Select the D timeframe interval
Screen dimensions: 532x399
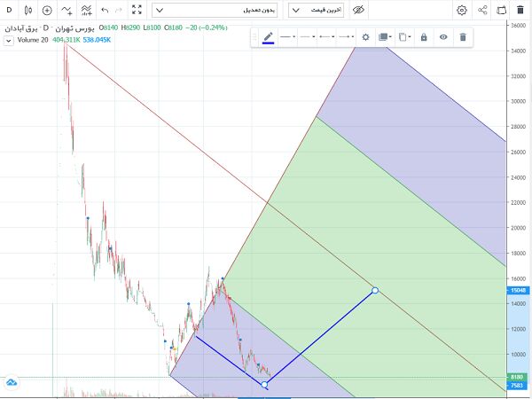(x=9, y=11)
